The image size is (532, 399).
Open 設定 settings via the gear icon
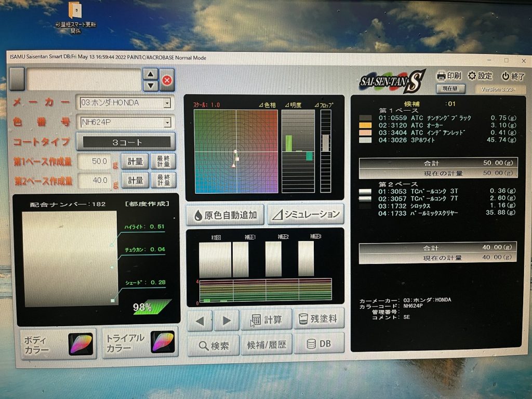472,76
